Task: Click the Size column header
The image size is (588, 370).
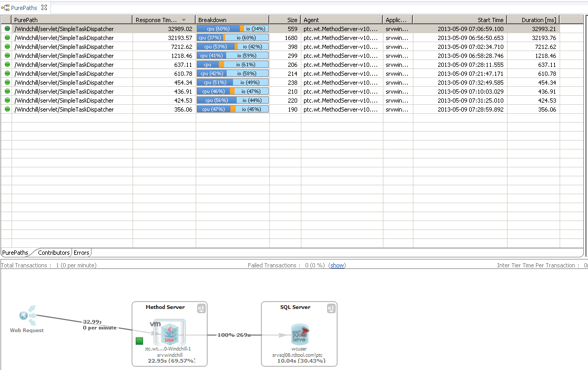Action: (x=285, y=20)
